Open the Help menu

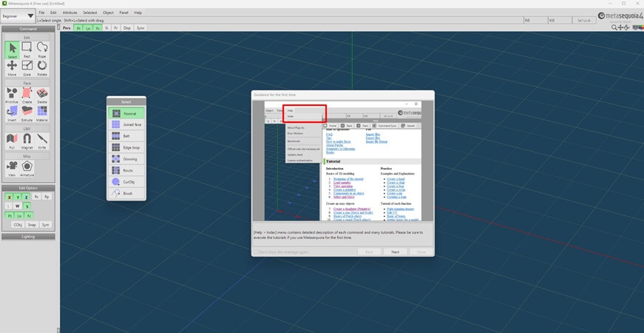138,13
